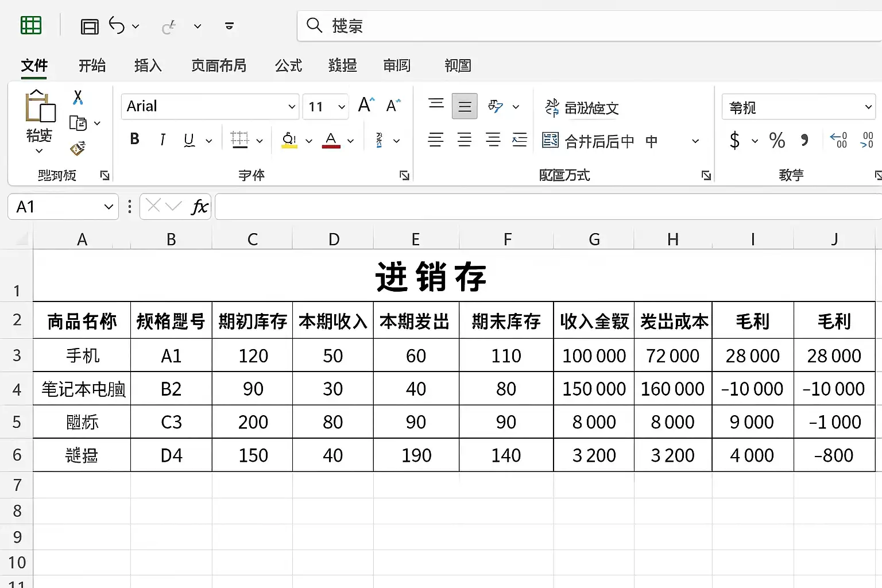Click the Increase Font Size icon

366,105
